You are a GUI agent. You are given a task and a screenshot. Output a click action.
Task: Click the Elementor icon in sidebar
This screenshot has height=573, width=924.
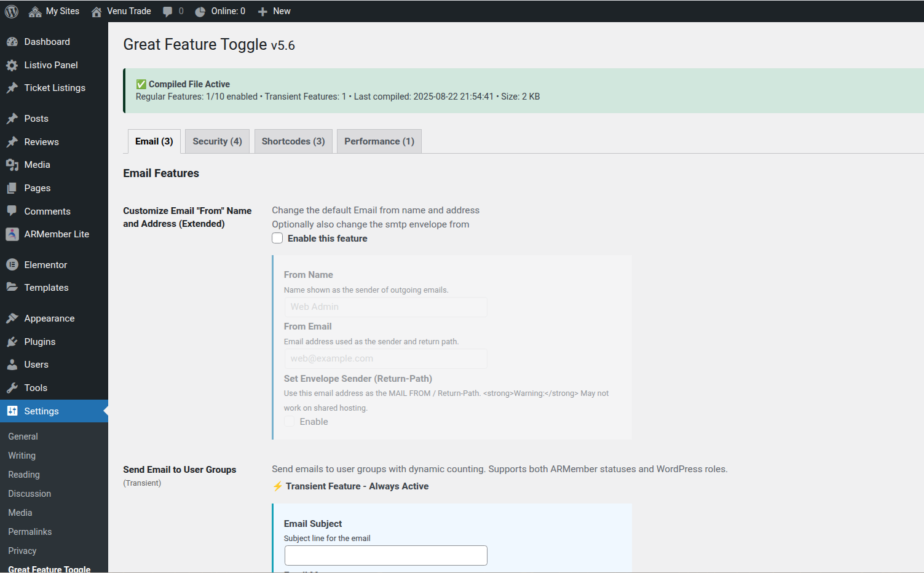click(12, 265)
